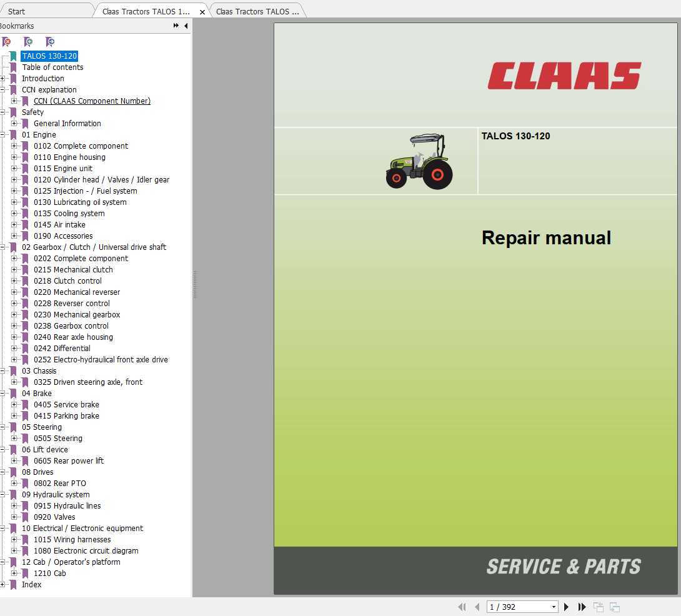Open 0145 Air intake bookmark
This screenshot has height=616, width=681.
59,225
